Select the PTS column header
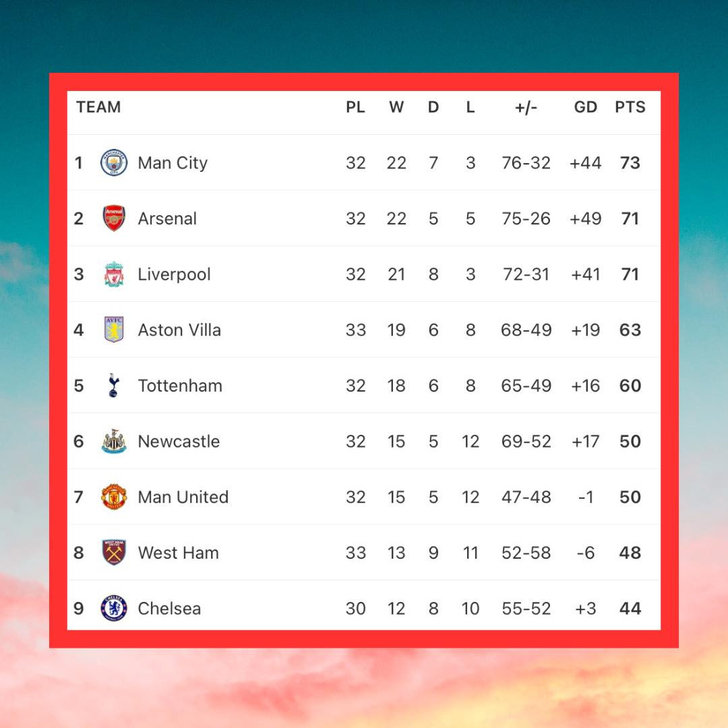 (630, 107)
